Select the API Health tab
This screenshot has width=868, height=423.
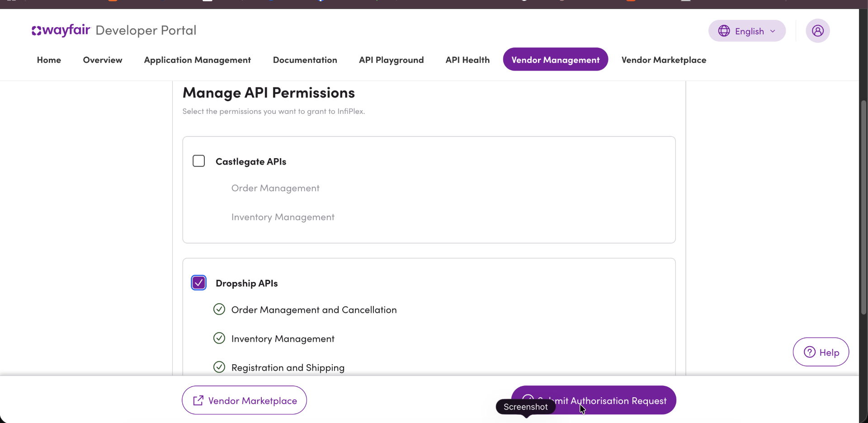pos(467,60)
